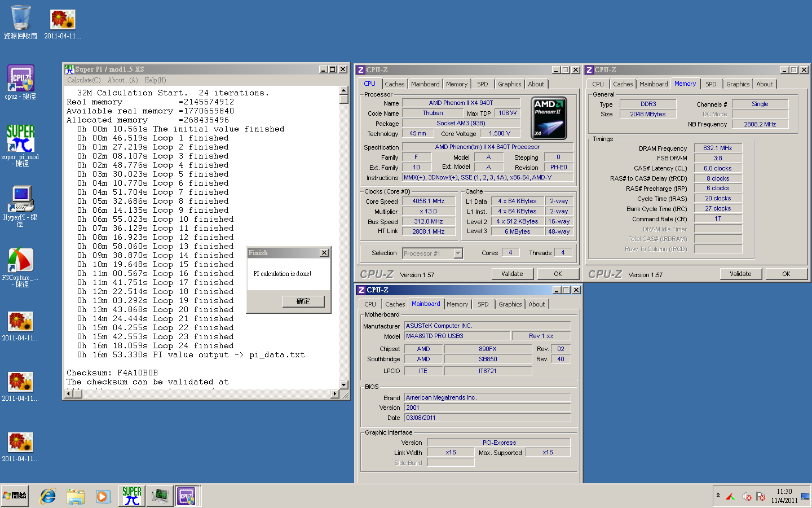Viewport: 812px width, 508px height.
Task: Open SPD tab in the Memory CPU-Z window
Action: coord(711,84)
